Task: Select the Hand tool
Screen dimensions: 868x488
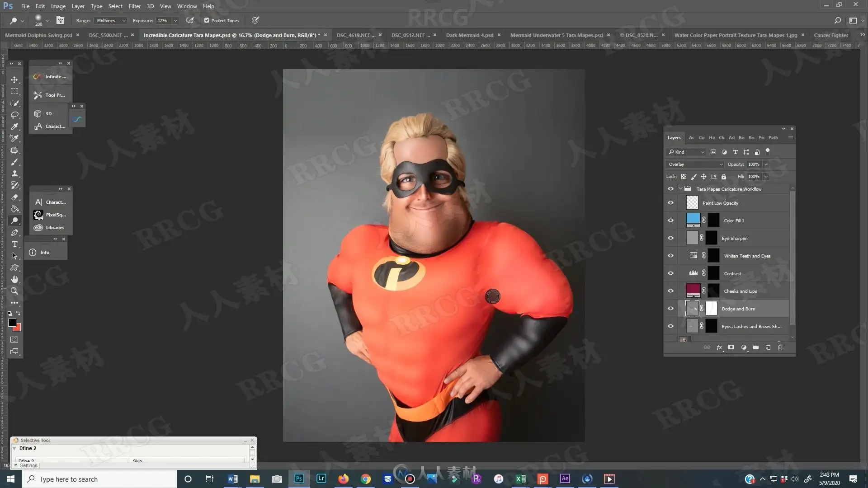Action: [14, 279]
